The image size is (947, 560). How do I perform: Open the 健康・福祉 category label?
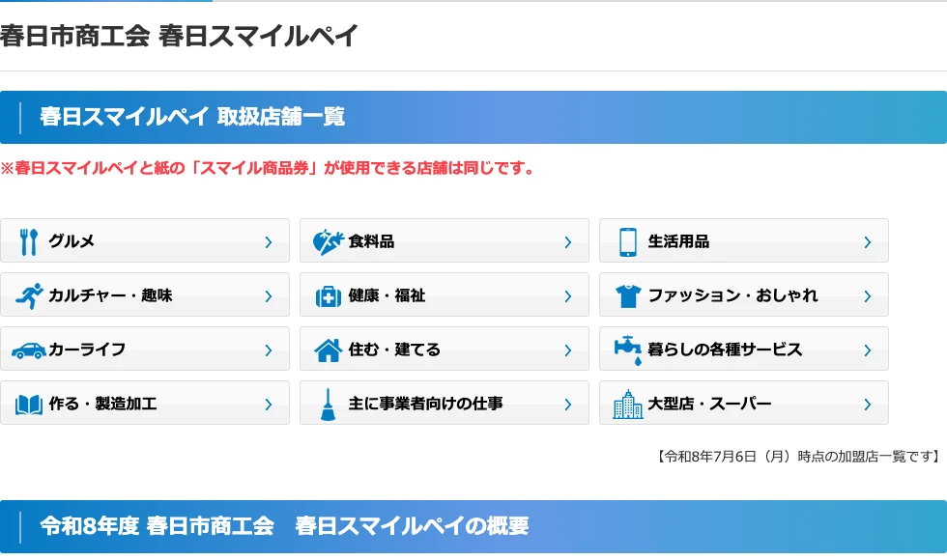tap(387, 295)
